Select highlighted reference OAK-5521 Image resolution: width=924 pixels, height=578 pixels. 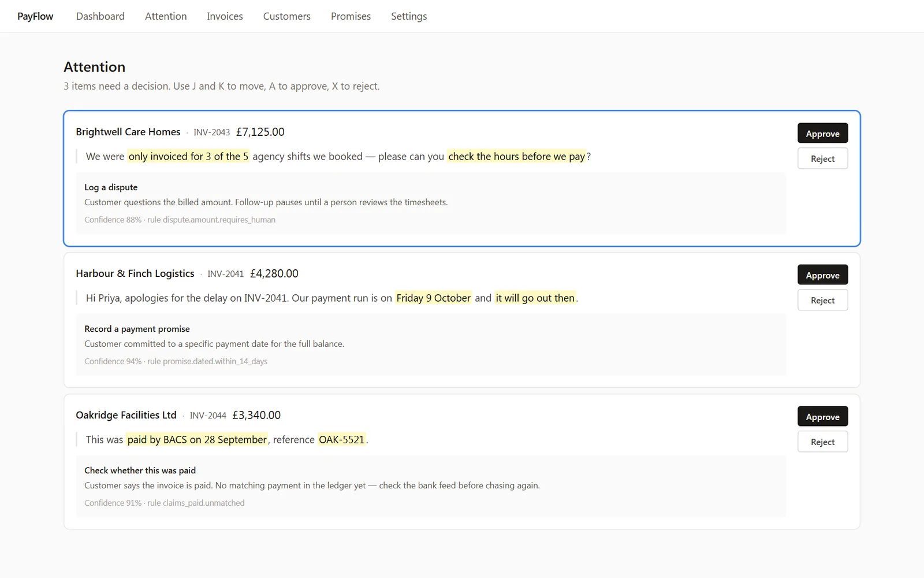342,439
